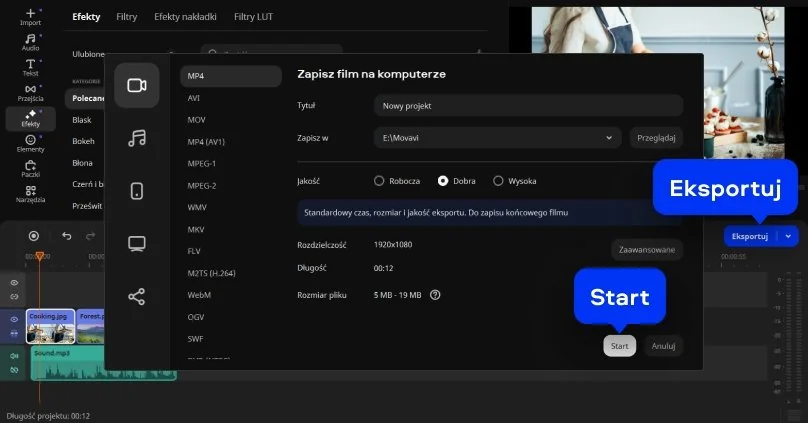808x423 pixels.
Task: Select the TV export tab icon
Action: (x=137, y=243)
